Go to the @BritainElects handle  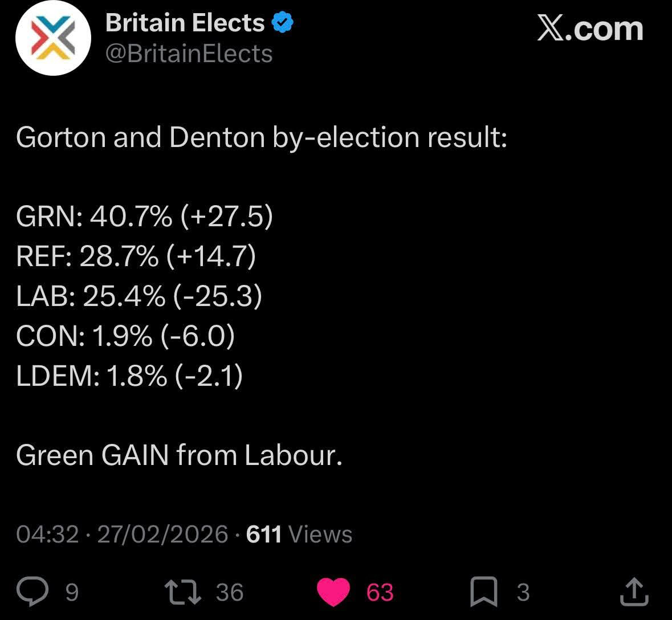(189, 54)
